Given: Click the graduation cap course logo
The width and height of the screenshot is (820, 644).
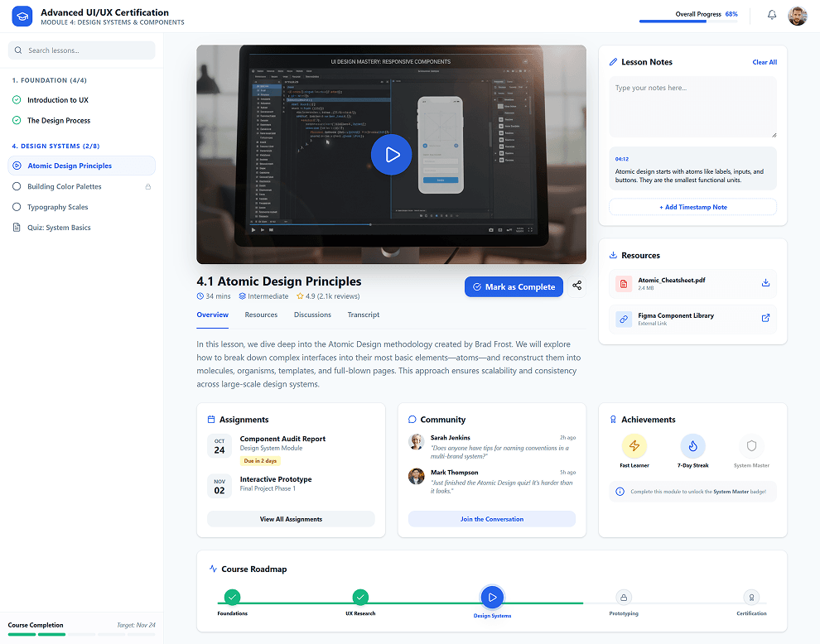Looking at the screenshot, I should (x=22, y=17).
